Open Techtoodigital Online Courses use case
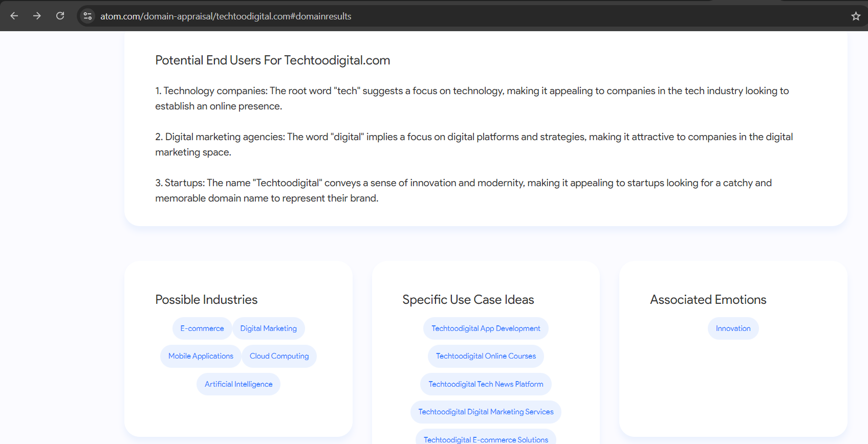This screenshot has height=444, width=868. click(486, 356)
